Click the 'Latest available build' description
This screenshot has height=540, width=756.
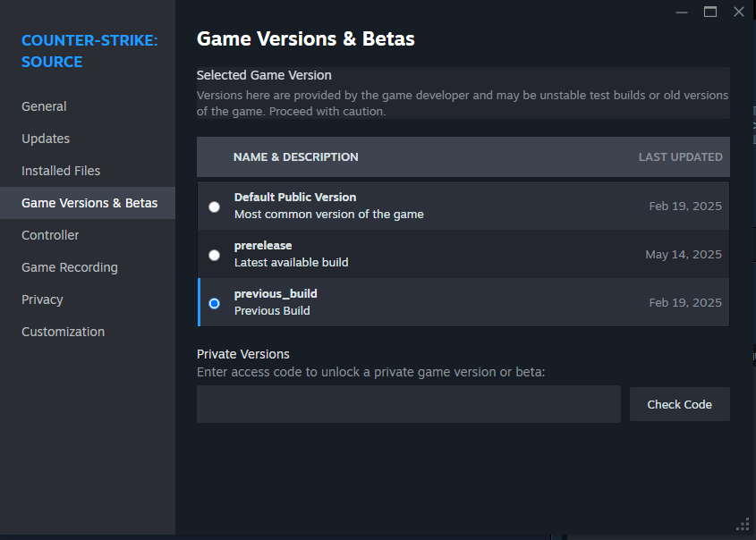click(x=291, y=263)
